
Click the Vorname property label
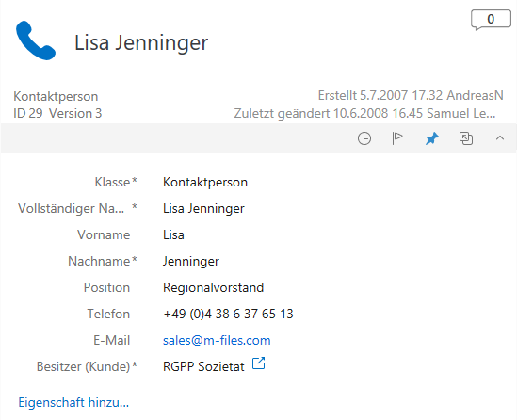(104, 234)
